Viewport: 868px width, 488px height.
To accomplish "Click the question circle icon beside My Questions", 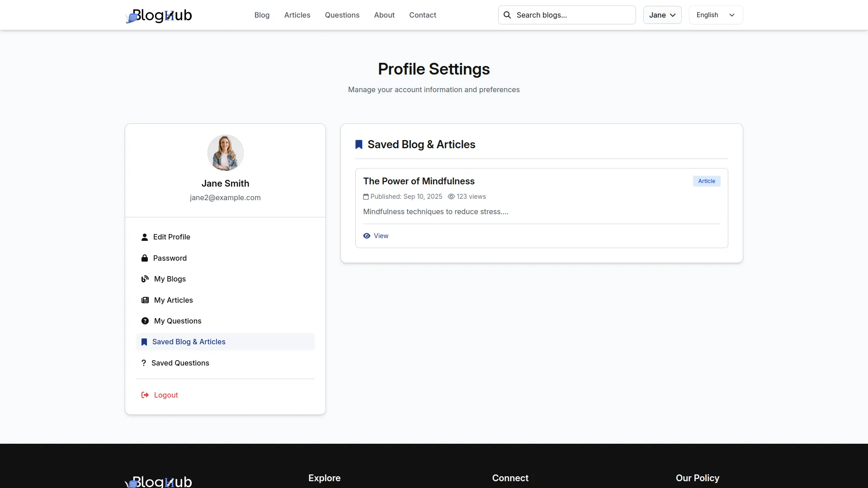I will click(145, 321).
